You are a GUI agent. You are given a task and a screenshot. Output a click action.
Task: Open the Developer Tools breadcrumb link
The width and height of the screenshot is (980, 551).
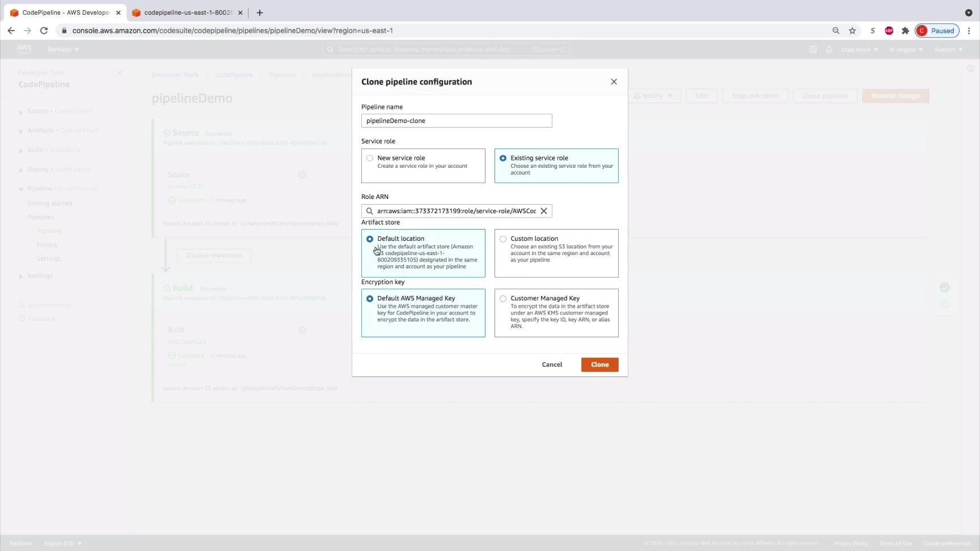[x=175, y=75]
